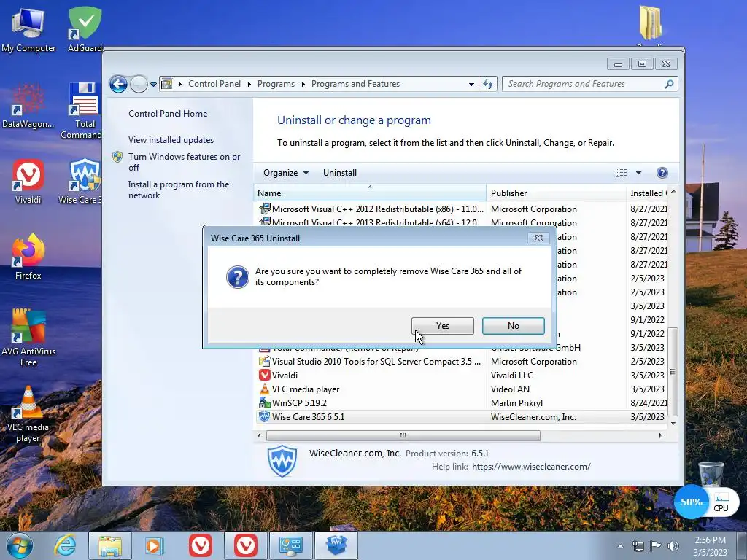
Task: Open Wise Care 365 desktop shortcut
Action: pyautogui.click(x=80, y=182)
